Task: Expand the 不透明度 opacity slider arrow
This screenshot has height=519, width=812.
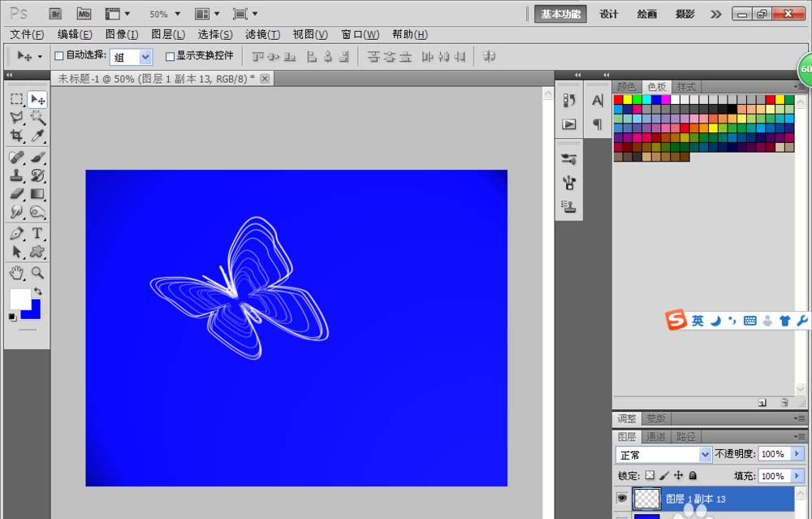Action: point(797,454)
